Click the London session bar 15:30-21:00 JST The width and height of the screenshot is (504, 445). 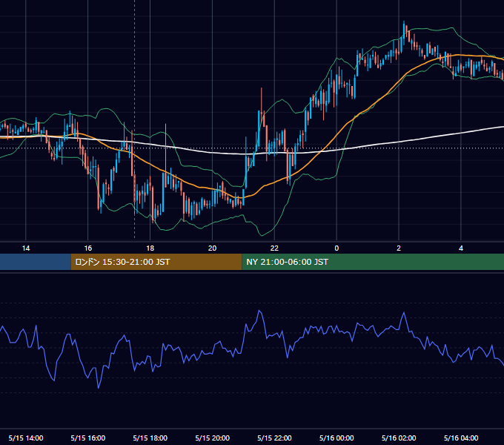coord(156,262)
